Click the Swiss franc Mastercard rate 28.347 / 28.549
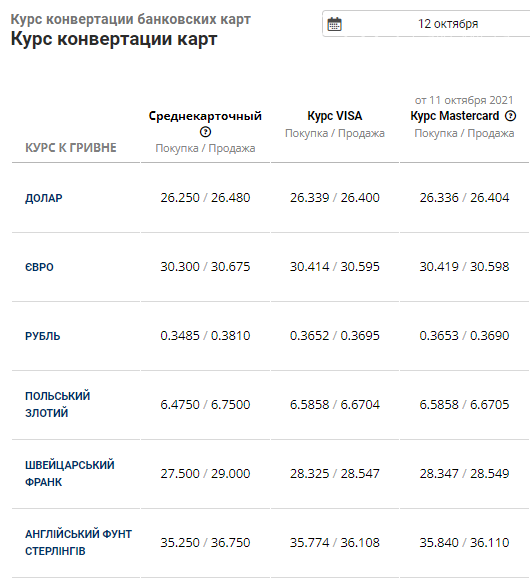Viewport: 530px width, 581px height. [x=464, y=473]
